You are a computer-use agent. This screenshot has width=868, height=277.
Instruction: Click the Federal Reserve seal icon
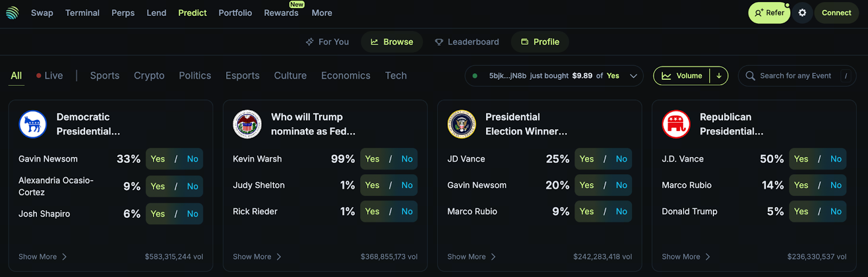coord(247,124)
